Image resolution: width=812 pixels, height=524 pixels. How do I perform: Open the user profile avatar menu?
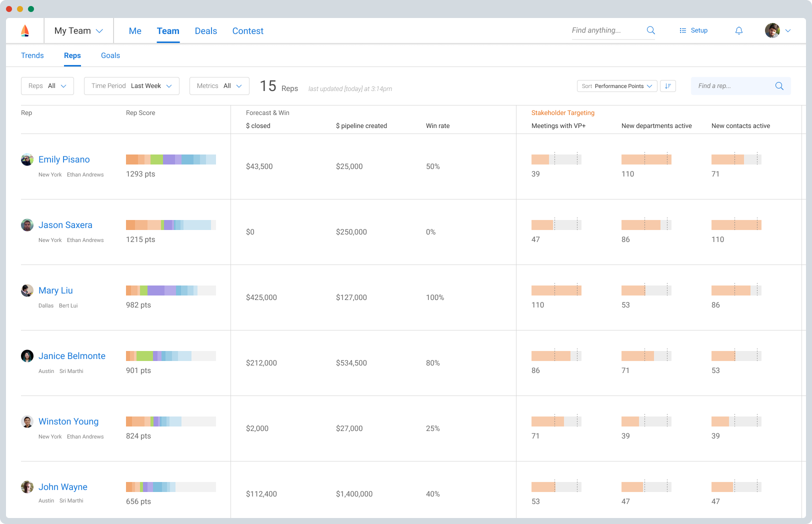772,30
